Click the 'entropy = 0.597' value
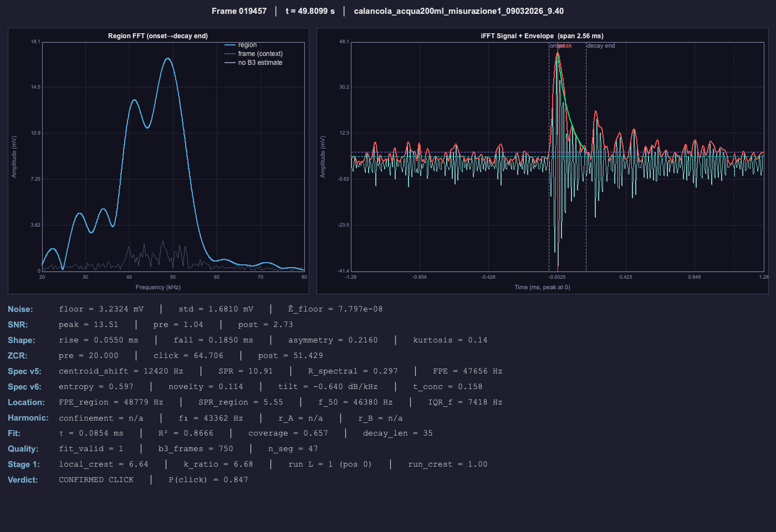Image resolution: width=776 pixels, height=532 pixels. [x=96, y=387]
